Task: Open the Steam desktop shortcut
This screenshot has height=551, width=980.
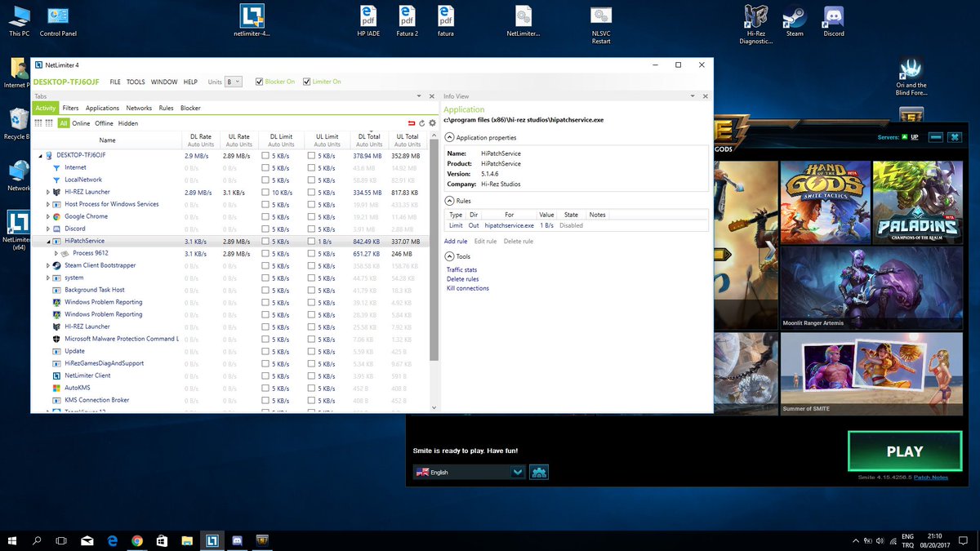Action: tap(795, 20)
